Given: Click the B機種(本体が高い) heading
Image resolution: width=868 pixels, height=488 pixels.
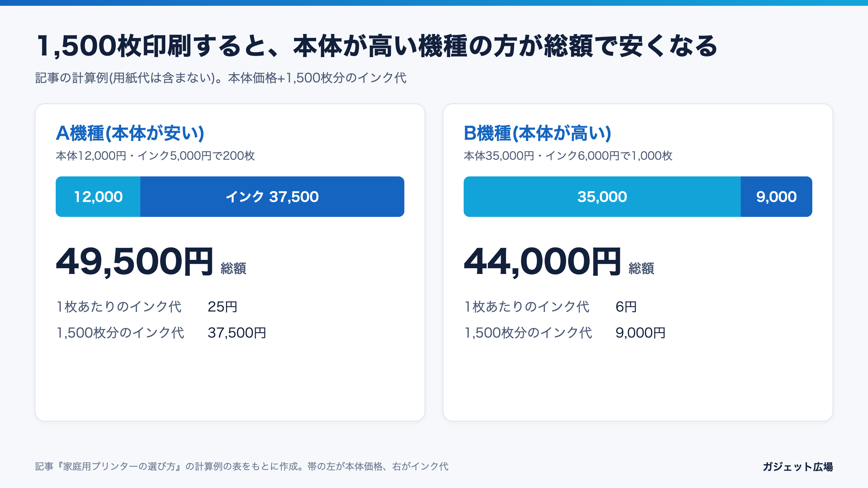Looking at the screenshot, I should tap(537, 133).
